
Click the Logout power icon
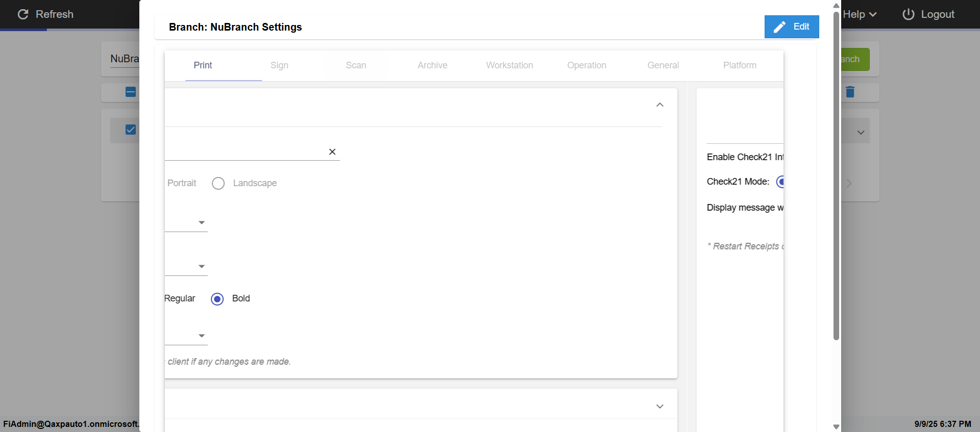point(908,14)
